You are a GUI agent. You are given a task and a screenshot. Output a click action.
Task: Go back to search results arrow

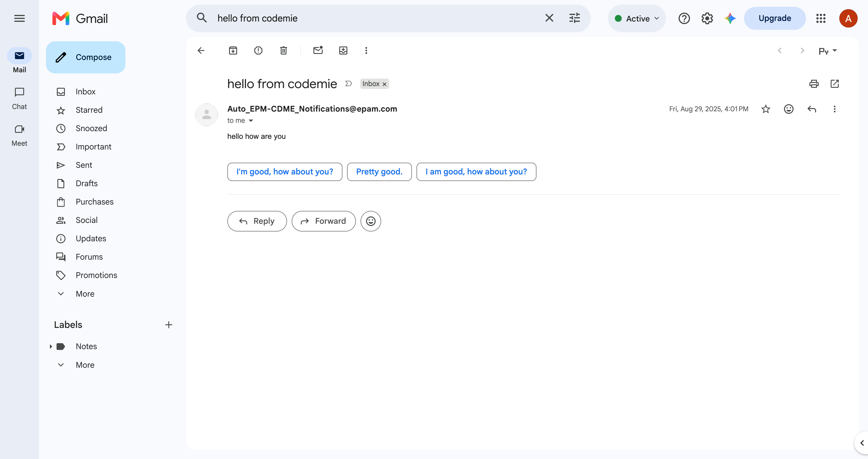click(201, 50)
